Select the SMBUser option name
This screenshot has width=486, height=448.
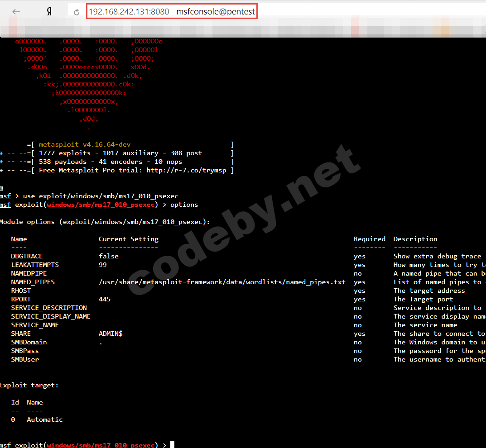click(x=25, y=360)
